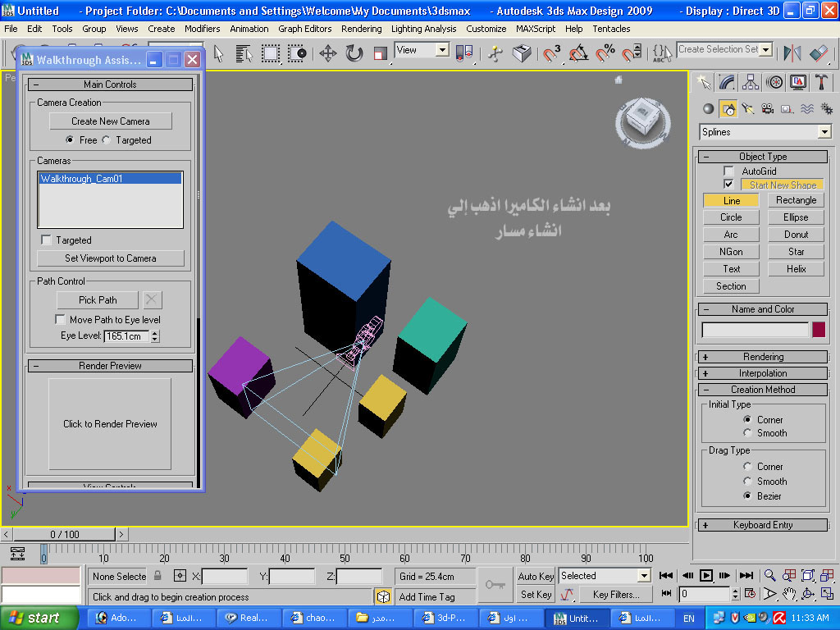
Task: Select the Targeted camera radio button
Action: tap(107, 139)
